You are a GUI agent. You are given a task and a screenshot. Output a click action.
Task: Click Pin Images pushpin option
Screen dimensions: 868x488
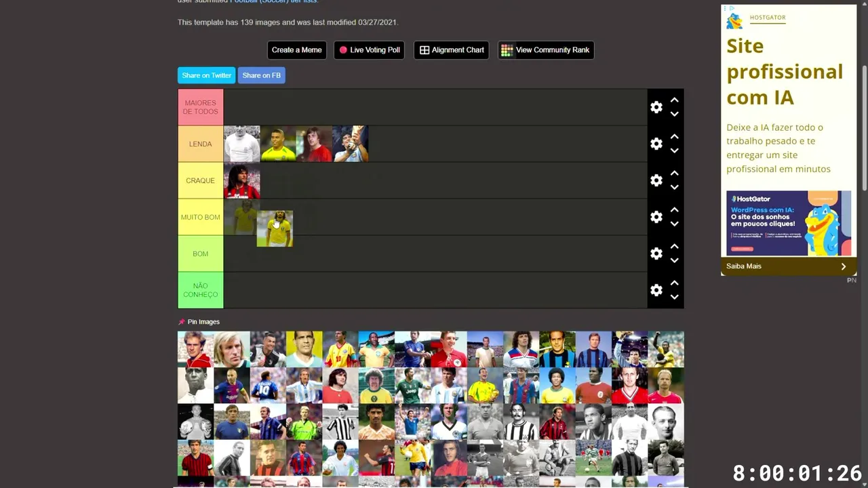[x=199, y=322]
